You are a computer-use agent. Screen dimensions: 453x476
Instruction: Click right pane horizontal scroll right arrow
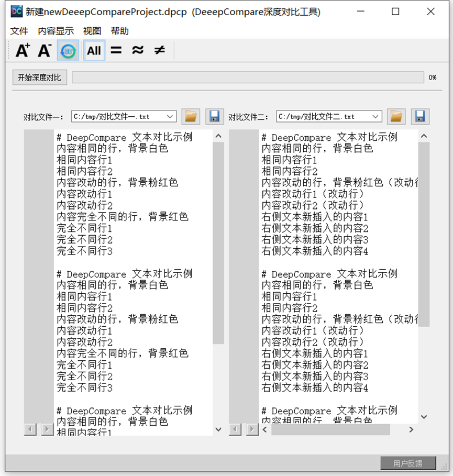[x=411, y=429]
